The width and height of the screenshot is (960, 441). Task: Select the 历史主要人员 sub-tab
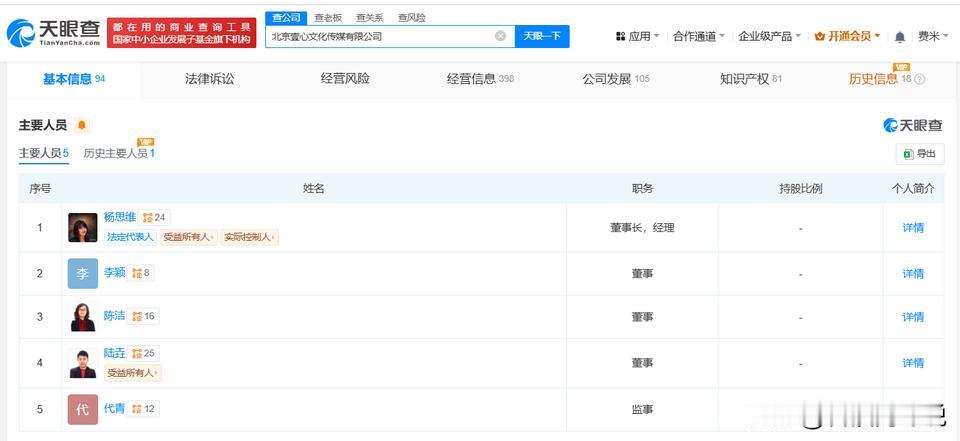click(119, 153)
